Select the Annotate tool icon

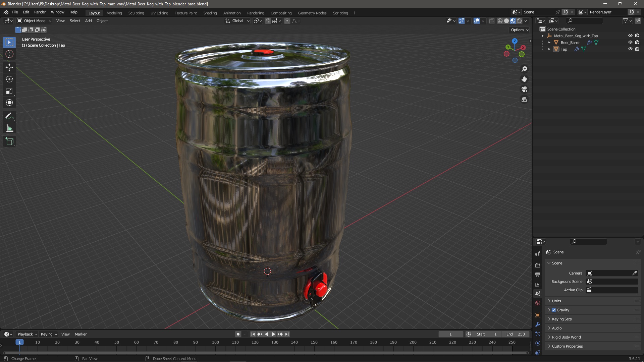click(x=10, y=116)
